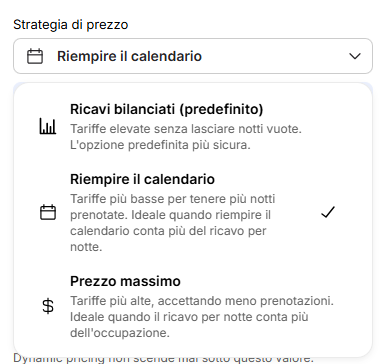Click line "Ideale quando il ricavo per notte conta più"
Screen dimensions: 383x364
tap(189, 317)
